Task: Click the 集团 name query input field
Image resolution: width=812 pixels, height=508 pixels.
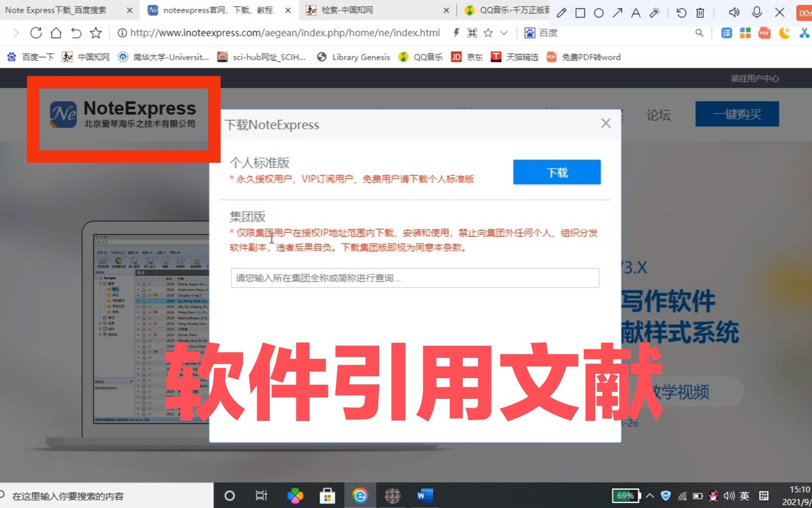Action: click(x=415, y=278)
